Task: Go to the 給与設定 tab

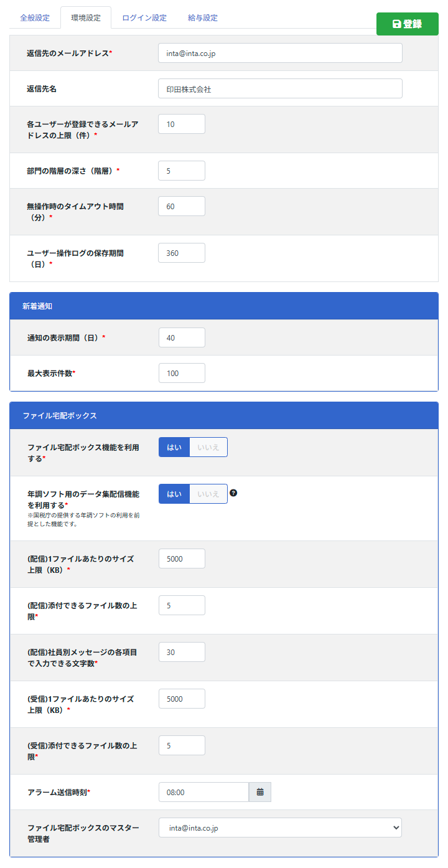Action: point(203,17)
